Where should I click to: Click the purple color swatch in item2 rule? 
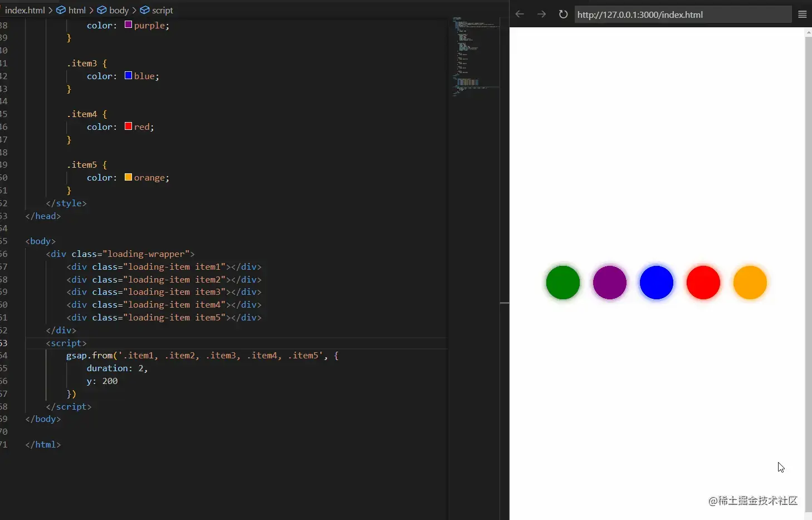tap(128, 25)
